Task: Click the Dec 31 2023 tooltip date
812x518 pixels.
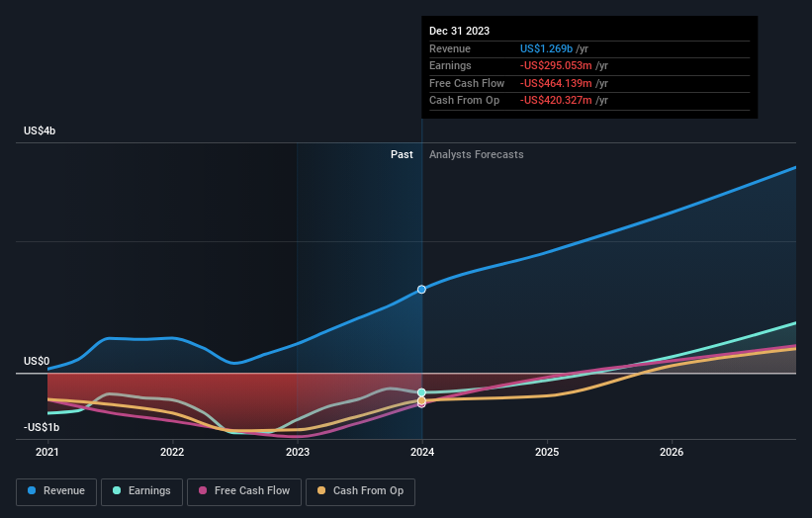Action: [x=459, y=31]
